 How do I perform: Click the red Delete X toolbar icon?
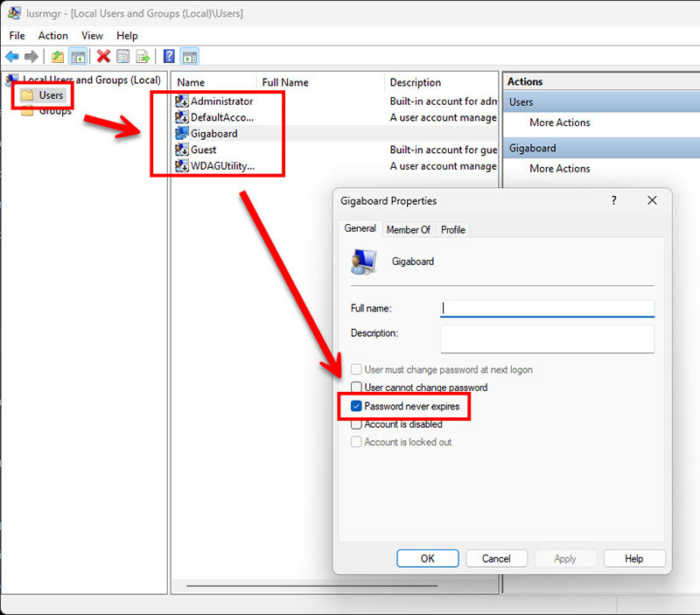[x=103, y=56]
